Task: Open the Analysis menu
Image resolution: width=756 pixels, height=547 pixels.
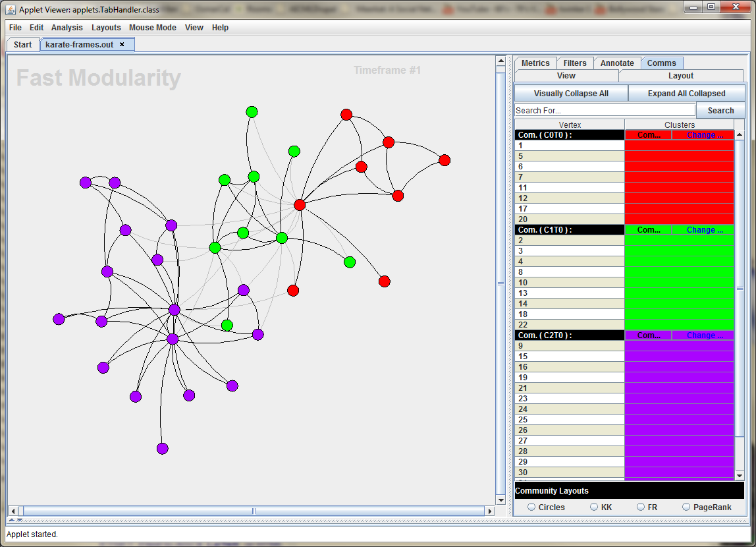Action: [x=67, y=28]
